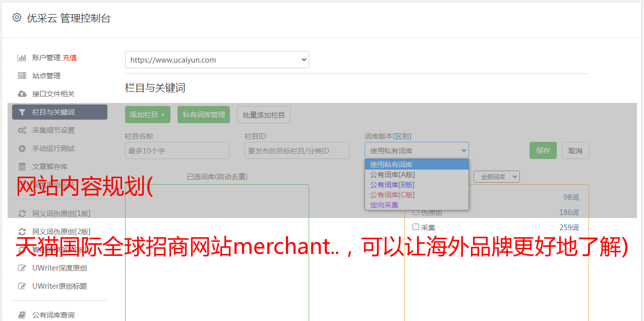
Task: Open 账户管理 in the sidebar
Action: 46,58
